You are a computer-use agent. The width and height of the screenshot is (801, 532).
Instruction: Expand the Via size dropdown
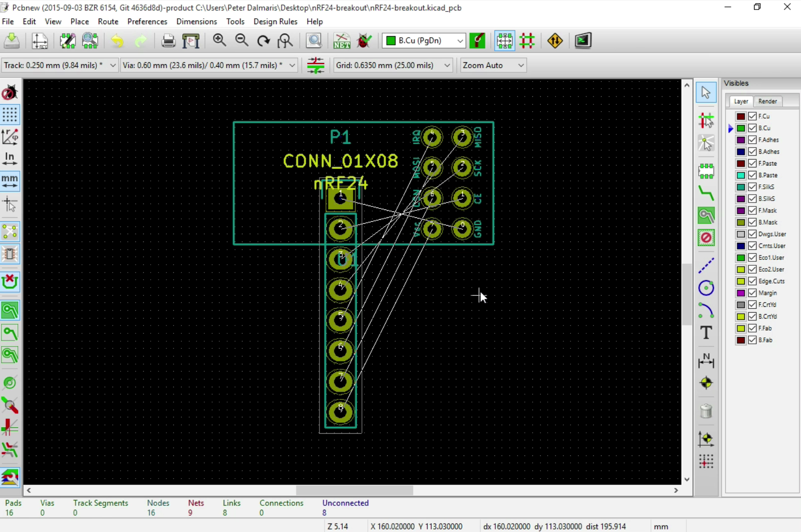click(x=292, y=65)
